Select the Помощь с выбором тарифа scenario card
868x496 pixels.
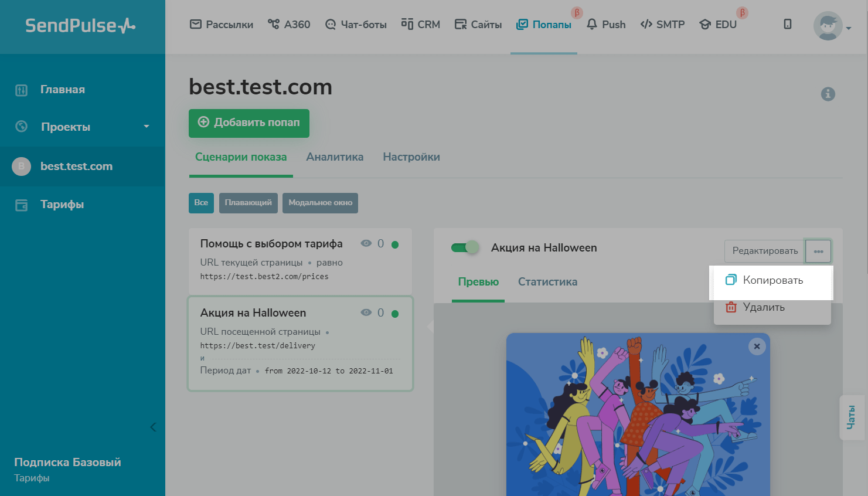coord(299,260)
